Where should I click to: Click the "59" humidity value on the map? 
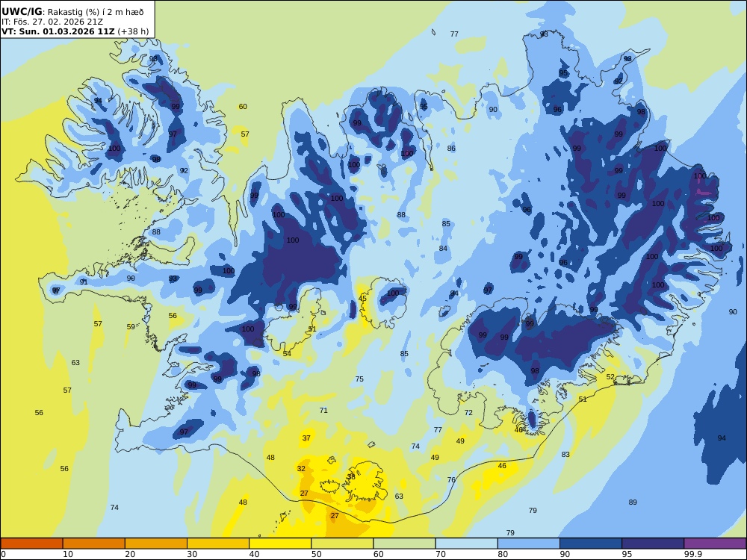click(x=131, y=327)
